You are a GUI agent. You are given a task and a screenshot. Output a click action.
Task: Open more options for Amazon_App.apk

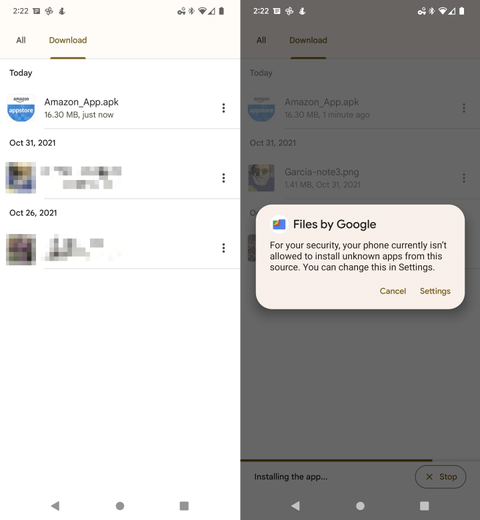click(x=224, y=108)
